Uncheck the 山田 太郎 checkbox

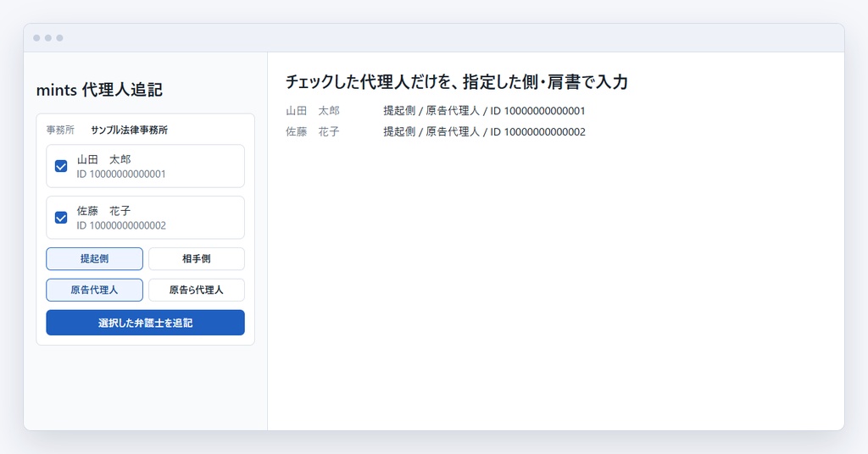61,166
